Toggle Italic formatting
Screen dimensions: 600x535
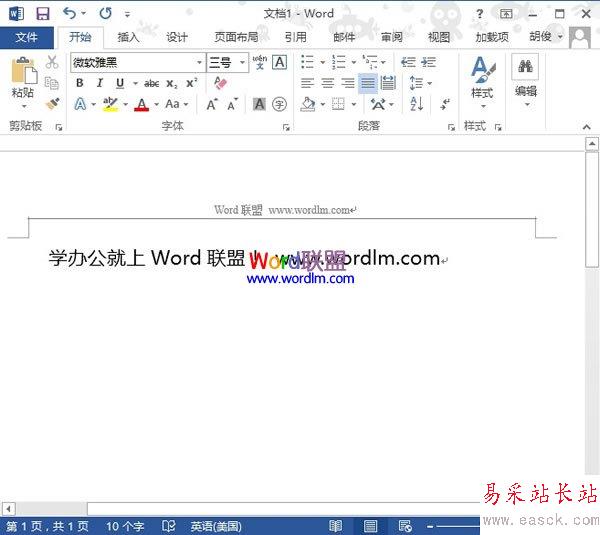tap(100, 83)
